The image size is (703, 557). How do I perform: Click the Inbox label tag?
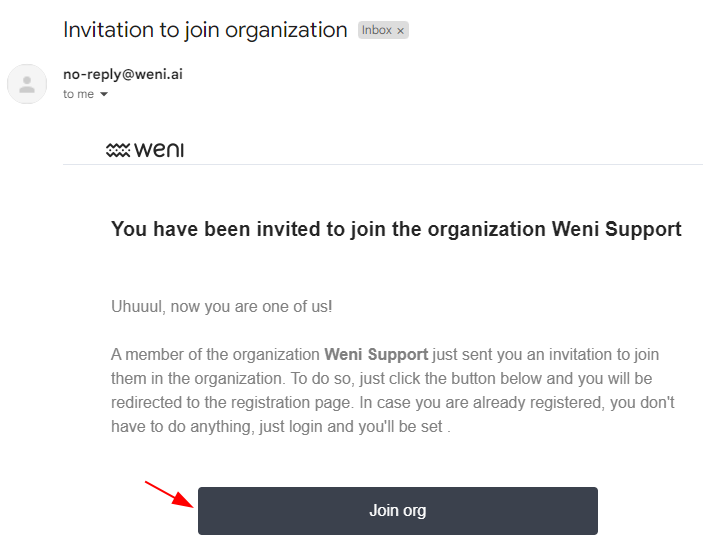pos(377,31)
